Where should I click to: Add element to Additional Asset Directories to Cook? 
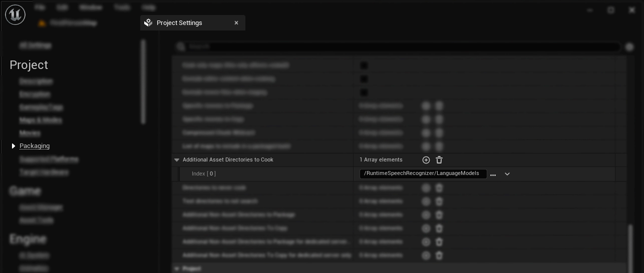click(x=426, y=160)
